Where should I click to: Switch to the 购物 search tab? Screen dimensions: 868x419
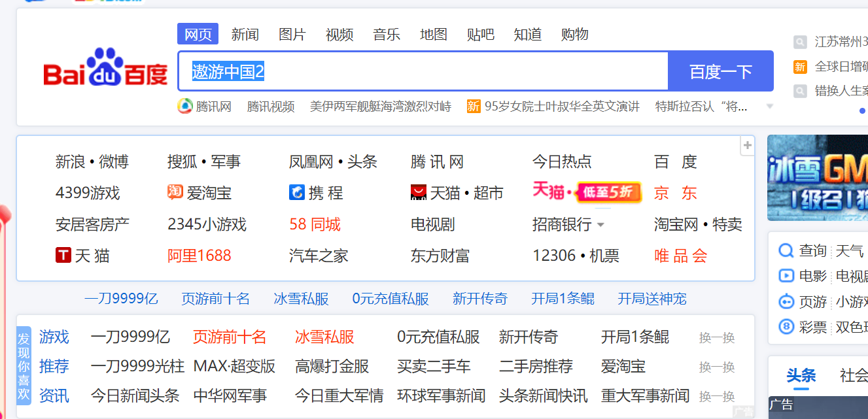tap(574, 34)
